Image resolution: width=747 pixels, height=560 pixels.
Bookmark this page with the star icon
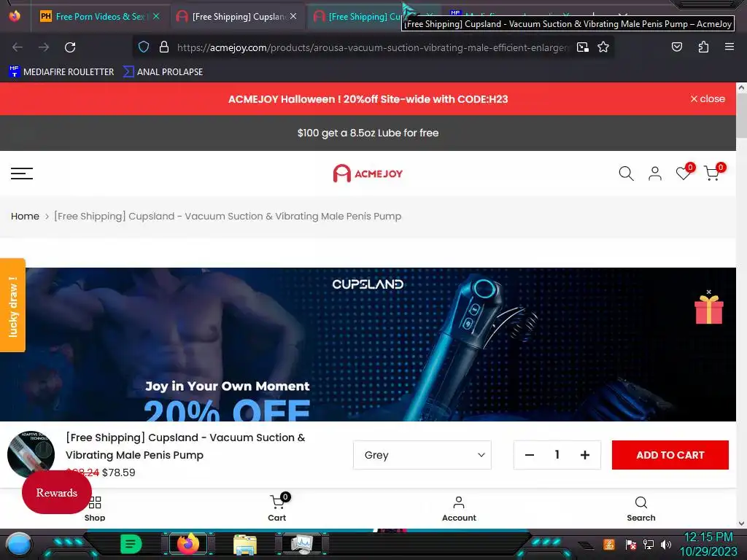pos(603,47)
